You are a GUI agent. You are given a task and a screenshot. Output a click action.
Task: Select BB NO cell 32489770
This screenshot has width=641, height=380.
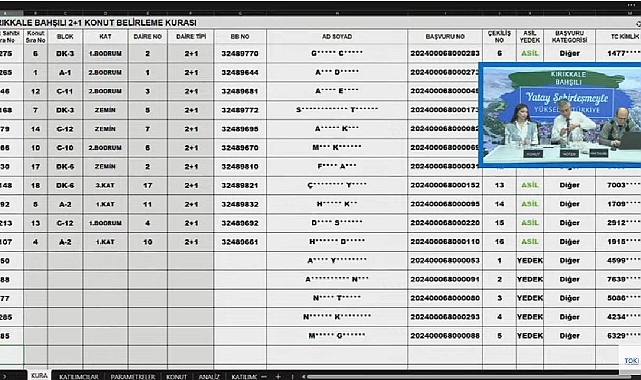[x=240, y=54]
